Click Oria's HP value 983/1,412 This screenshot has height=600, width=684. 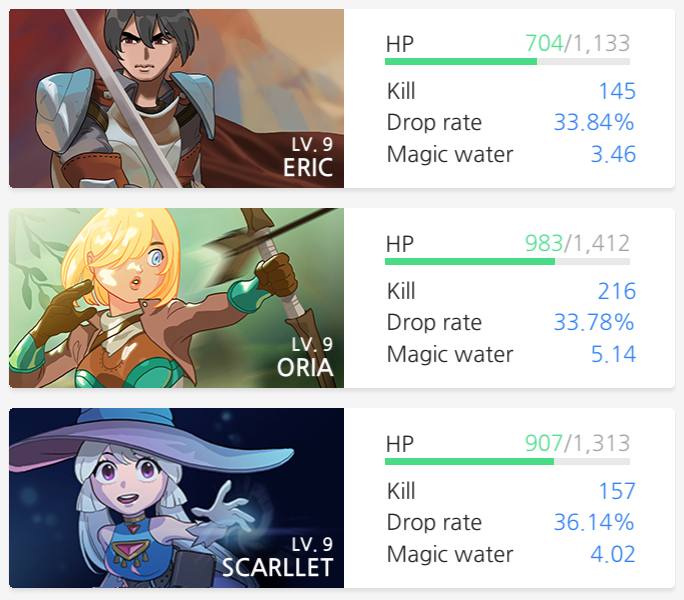[578, 243]
